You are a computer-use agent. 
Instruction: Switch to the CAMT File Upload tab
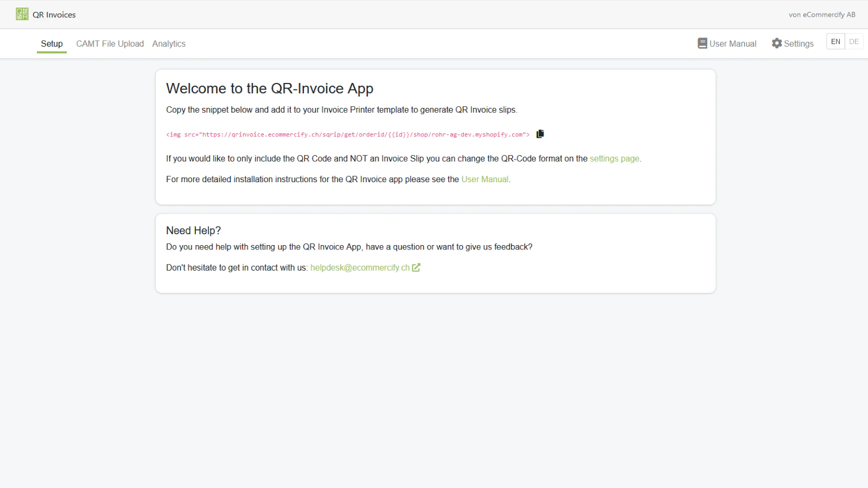110,43
